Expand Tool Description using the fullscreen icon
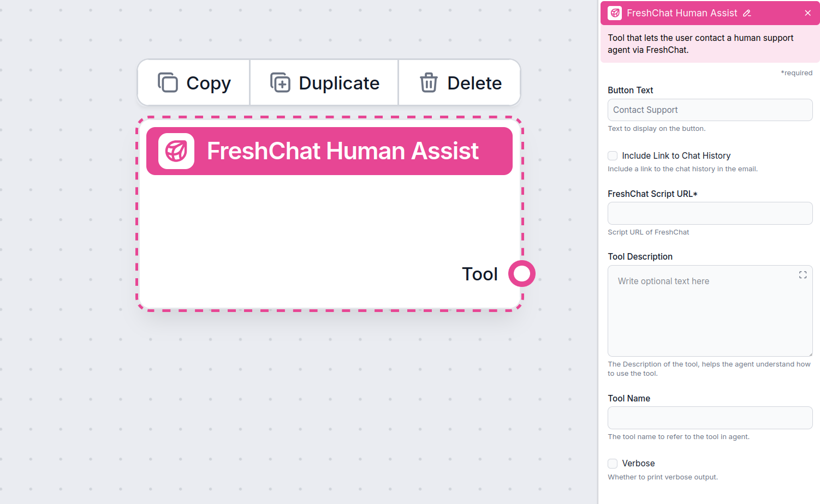This screenshot has height=504, width=820. click(803, 274)
